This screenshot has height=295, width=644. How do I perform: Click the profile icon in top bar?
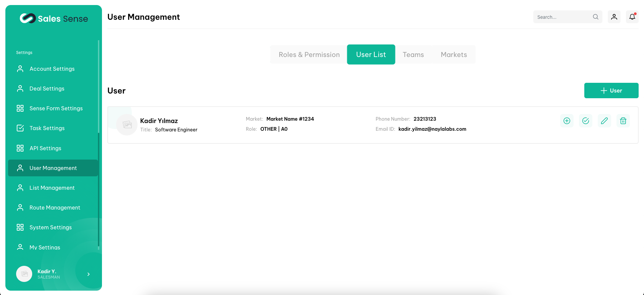[614, 17]
